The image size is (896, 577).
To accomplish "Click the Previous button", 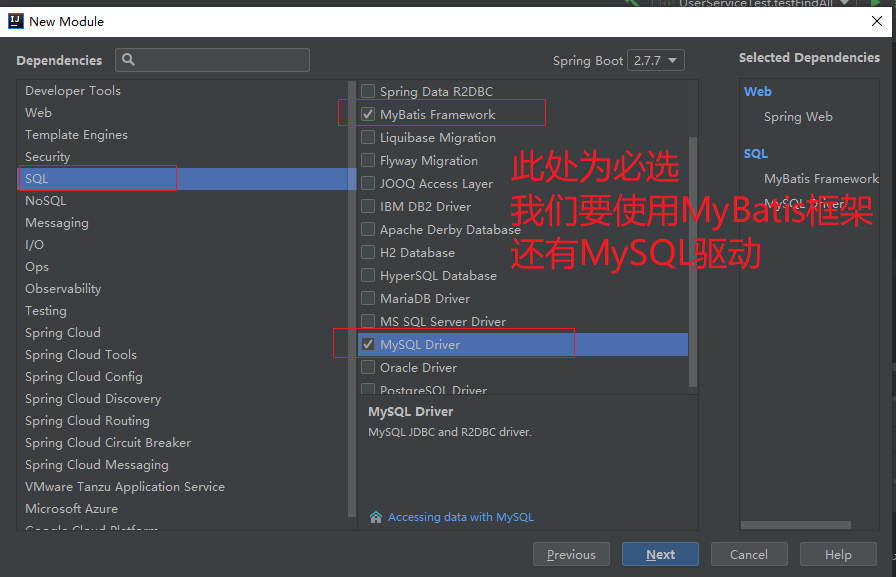I will pyautogui.click(x=571, y=555).
